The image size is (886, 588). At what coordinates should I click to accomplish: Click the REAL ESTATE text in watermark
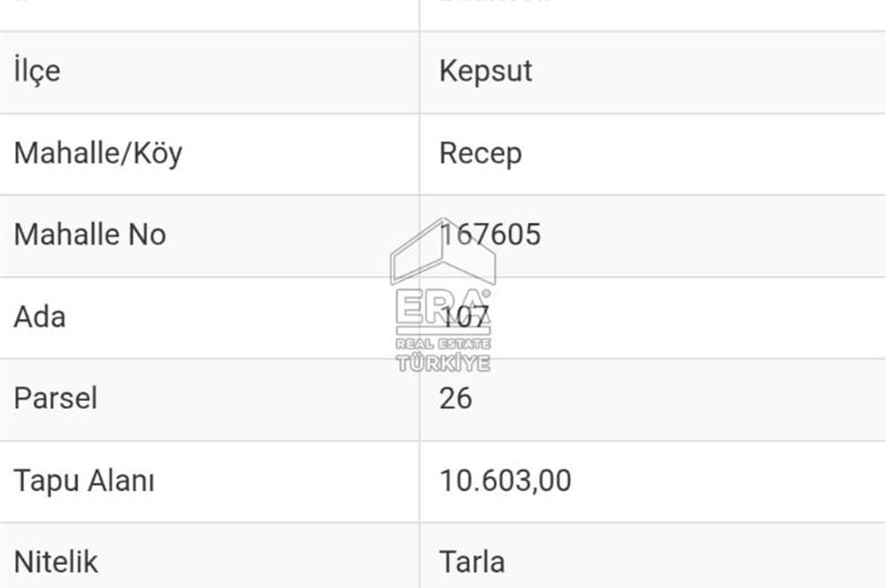tap(443, 344)
